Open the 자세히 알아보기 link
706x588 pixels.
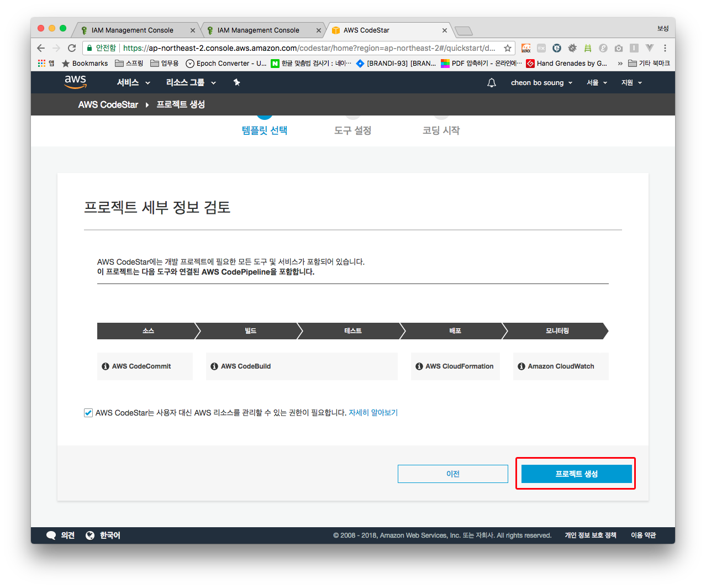point(373,413)
